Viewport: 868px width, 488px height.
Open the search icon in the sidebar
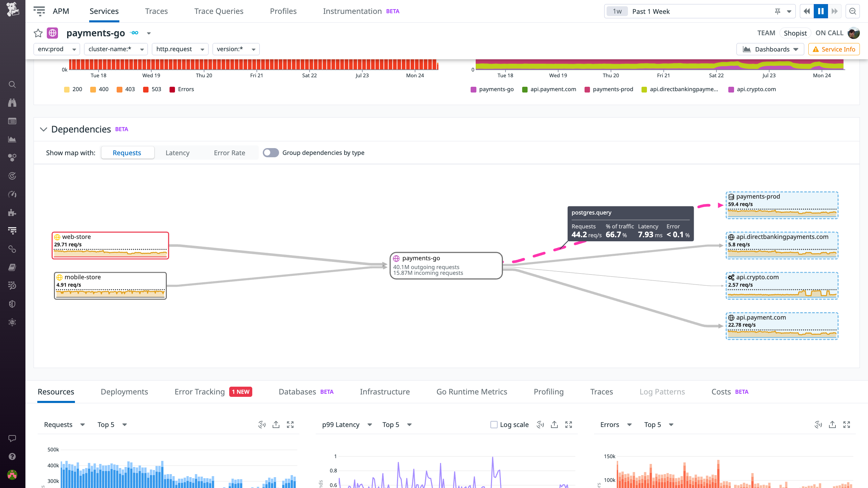[13, 85]
